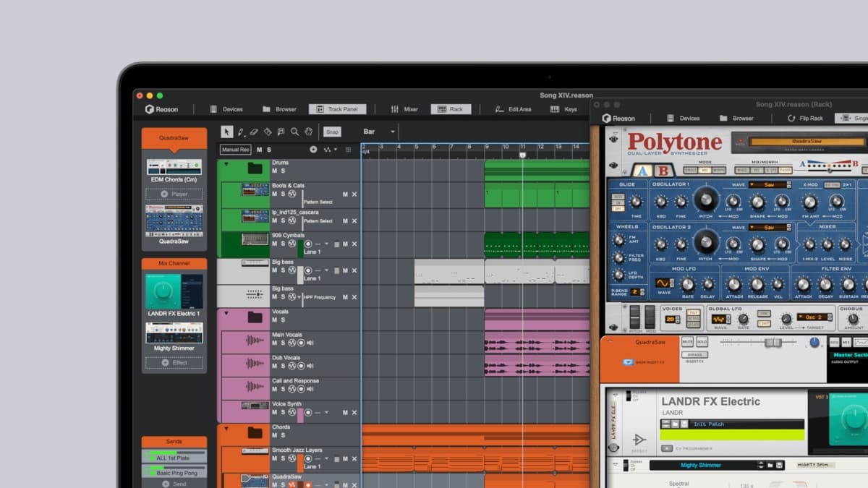Click the Vocals folder icon
This screenshot has height=488, width=868.
click(x=255, y=317)
